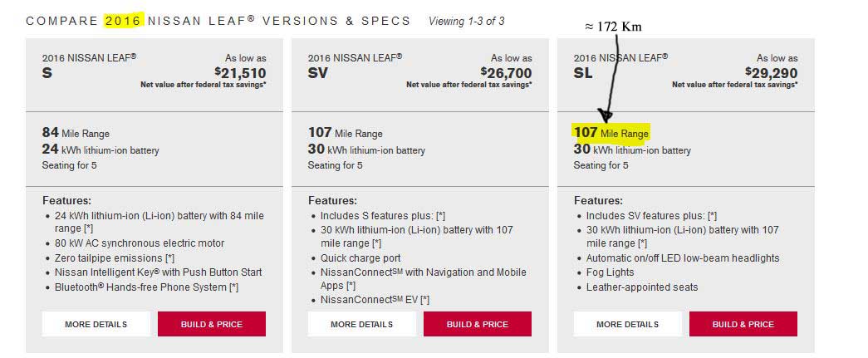This screenshot has width=868, height=358.
Task: Click the highlighted 2016 in heading
Action: [x=124, y=21]
